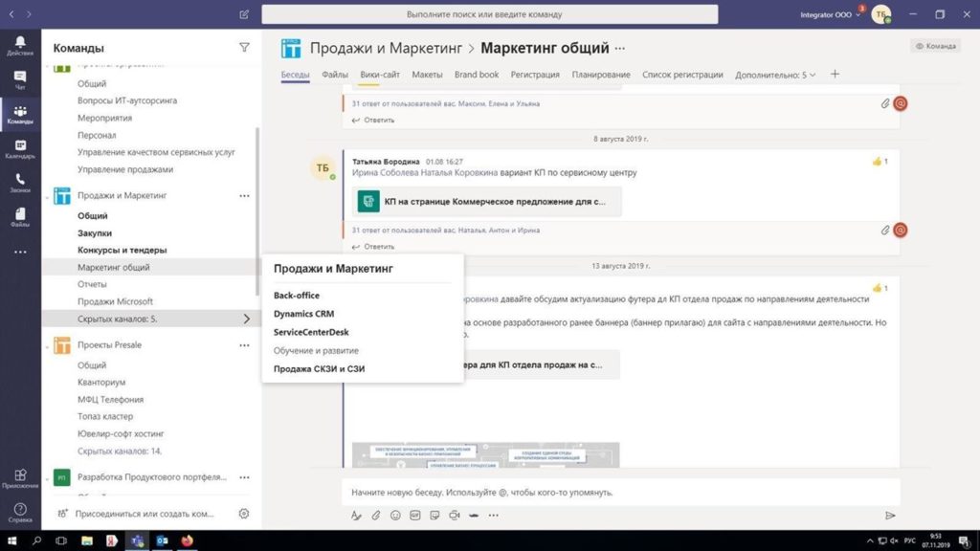Open the Конкурсы и тендеры channel
980x551 pixels.
(x=122, y=250)
